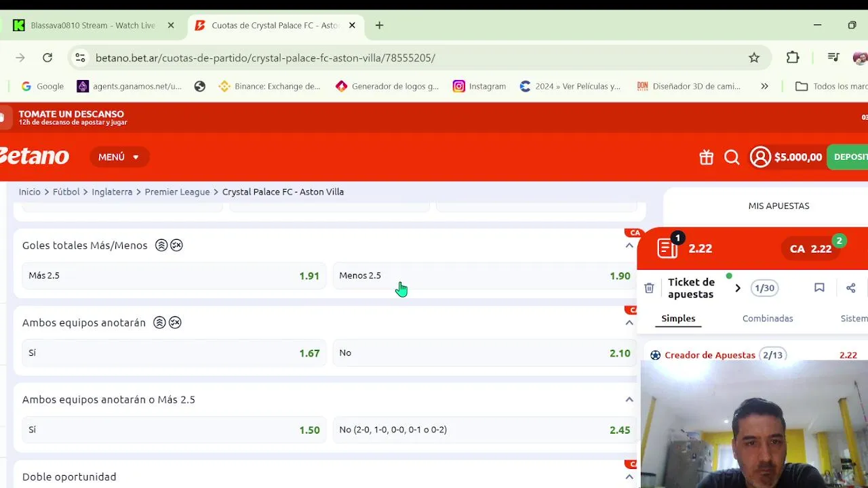Go to Fútbol breadcrumb

click(66, 192)
